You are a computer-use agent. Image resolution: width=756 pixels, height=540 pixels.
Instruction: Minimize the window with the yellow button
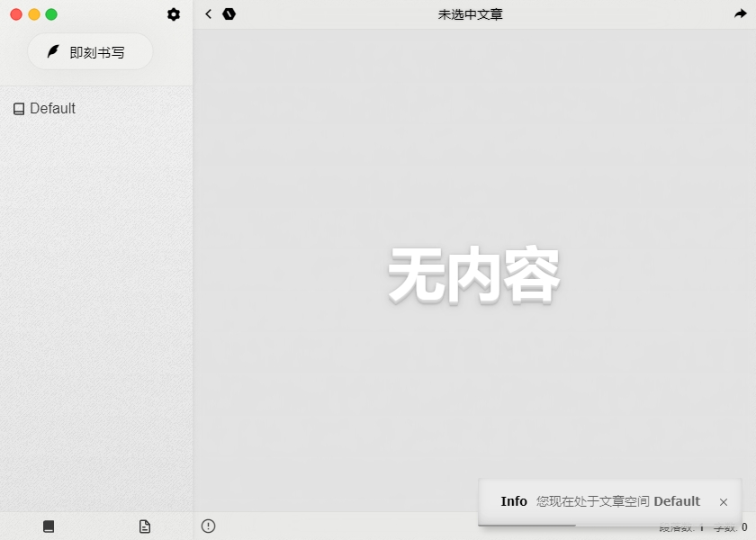pos(34,14)
